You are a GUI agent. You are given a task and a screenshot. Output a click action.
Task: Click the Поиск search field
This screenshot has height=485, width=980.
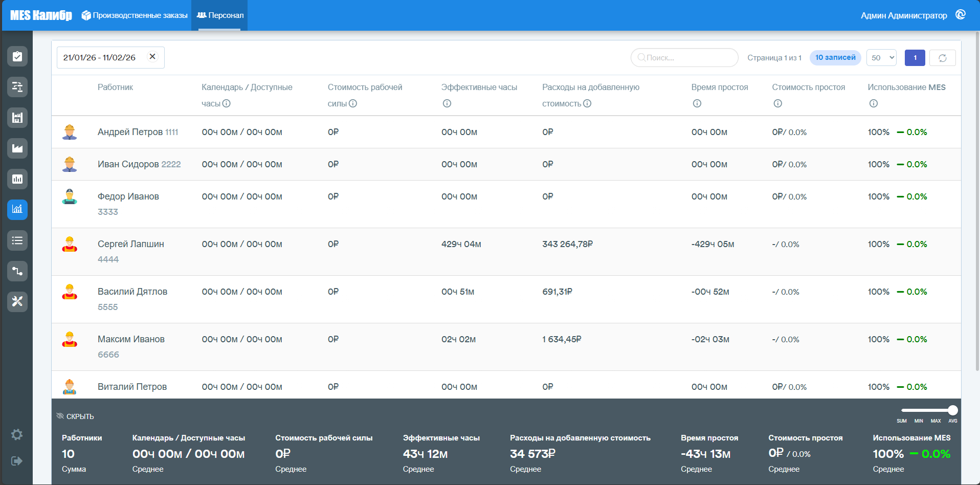[684, 58]
